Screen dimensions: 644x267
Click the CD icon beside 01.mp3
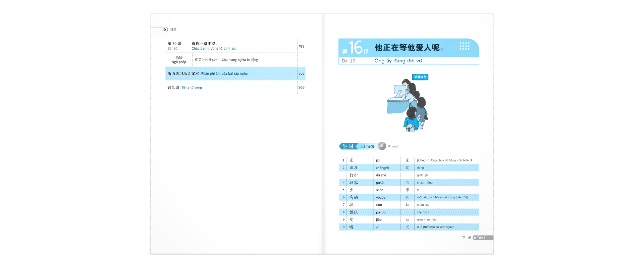(382, 146)
